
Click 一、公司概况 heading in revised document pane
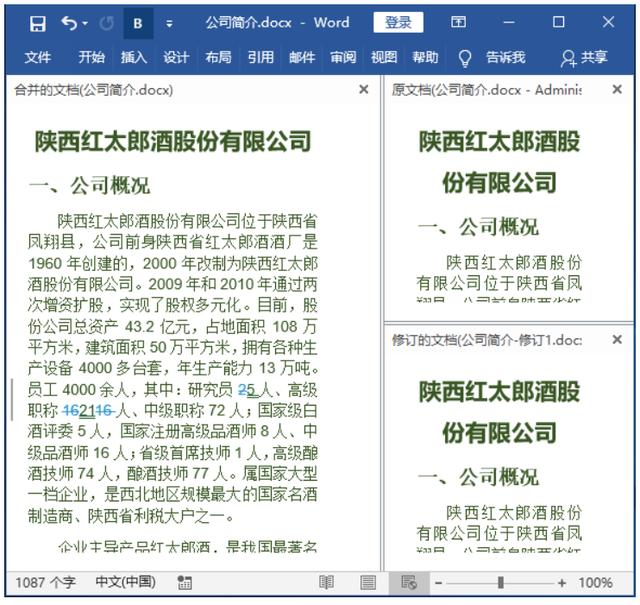[478, 477]
